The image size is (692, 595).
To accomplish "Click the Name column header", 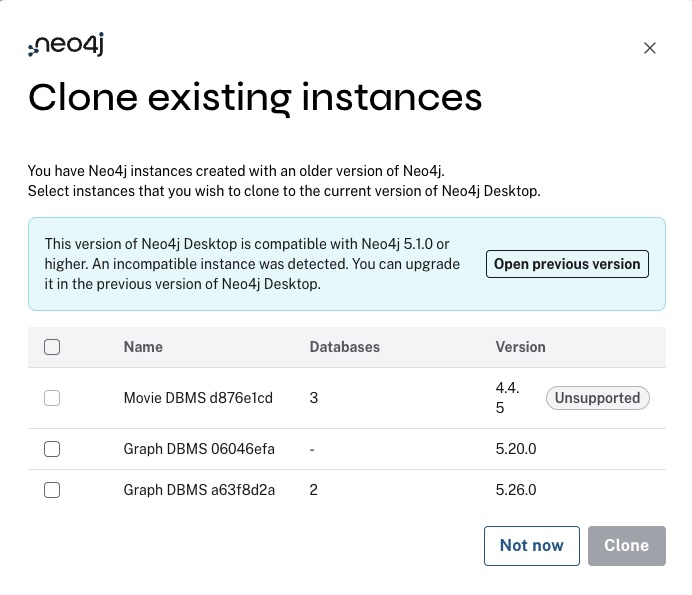I will (x=143, y=347).
